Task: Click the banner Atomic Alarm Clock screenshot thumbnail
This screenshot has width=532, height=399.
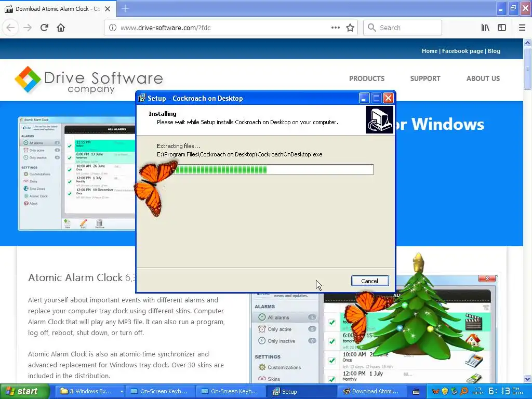Action: coord(77,174)
